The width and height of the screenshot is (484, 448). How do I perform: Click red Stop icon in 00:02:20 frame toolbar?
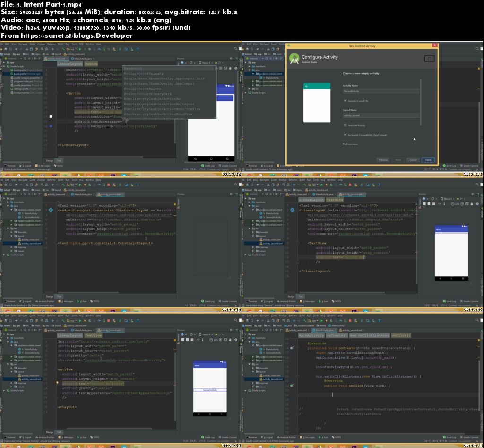(x=109, y=185)
